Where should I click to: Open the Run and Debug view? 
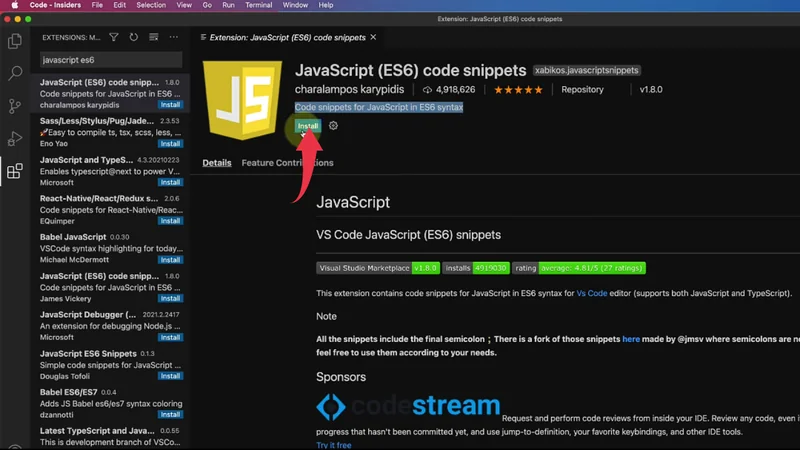[15, 139]
